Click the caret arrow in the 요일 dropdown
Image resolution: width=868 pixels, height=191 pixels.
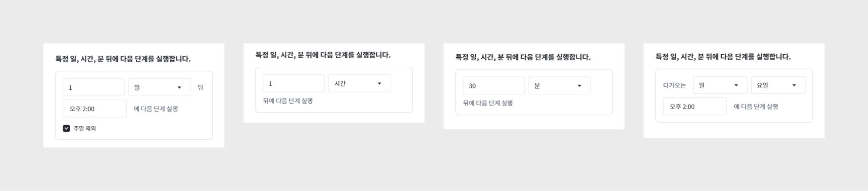794,86
